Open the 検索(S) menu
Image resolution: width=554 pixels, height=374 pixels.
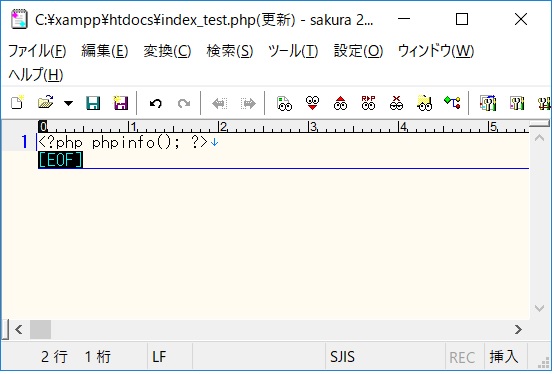coord(230,51)
